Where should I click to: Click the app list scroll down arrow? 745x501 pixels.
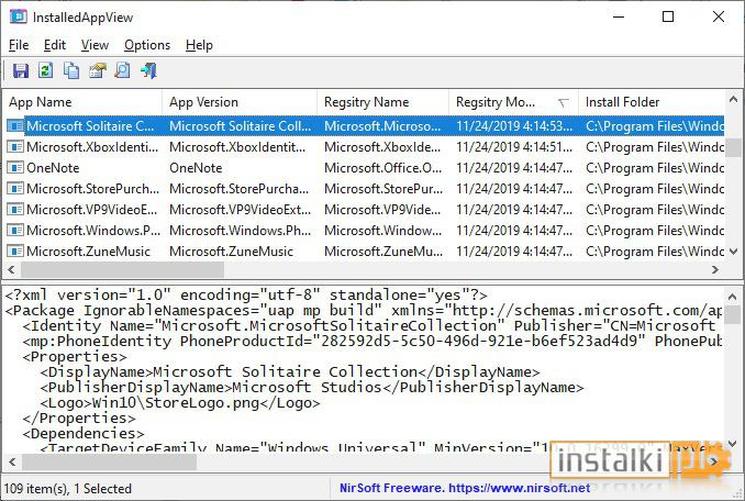(734, 251)
